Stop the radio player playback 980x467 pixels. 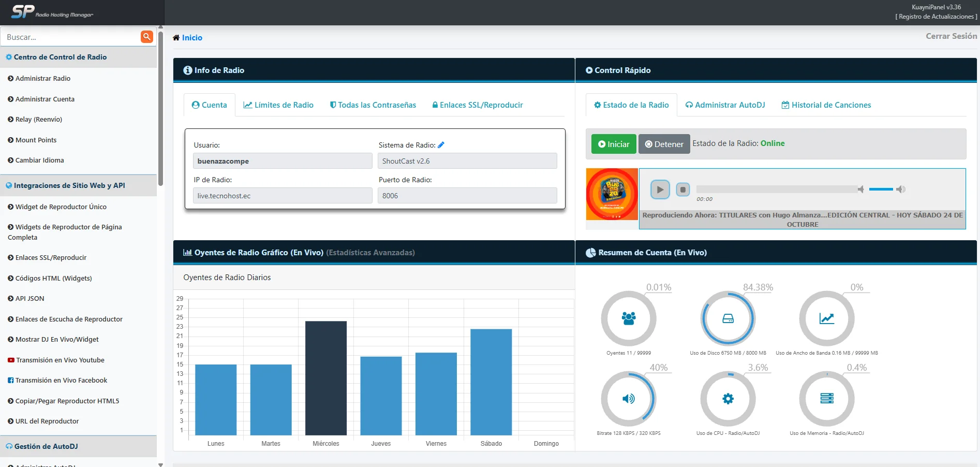tap(682, 189)
